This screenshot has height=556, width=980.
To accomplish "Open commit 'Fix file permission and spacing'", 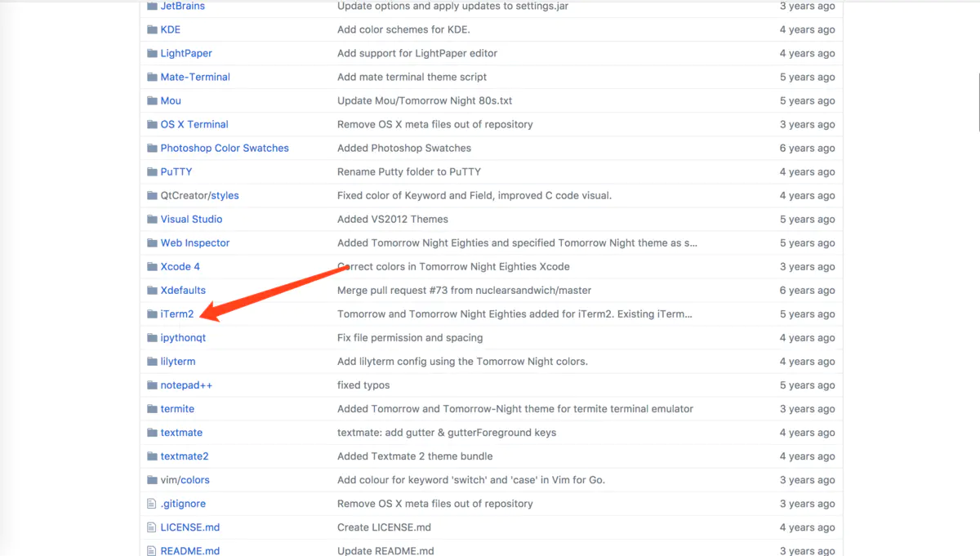I will tap(410, 337).
